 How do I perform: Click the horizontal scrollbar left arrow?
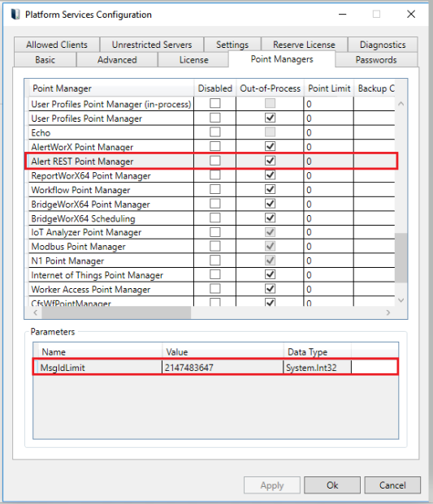(36, 312)
